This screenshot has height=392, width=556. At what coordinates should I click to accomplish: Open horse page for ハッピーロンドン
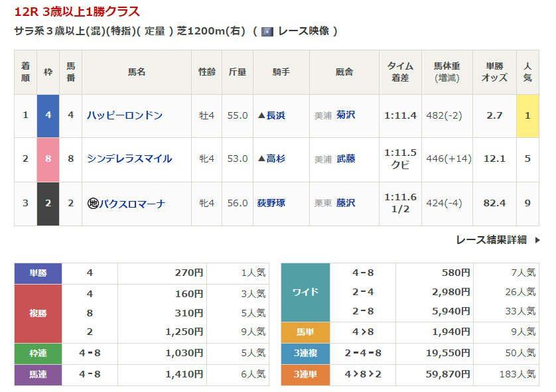(x=125, y=115)
